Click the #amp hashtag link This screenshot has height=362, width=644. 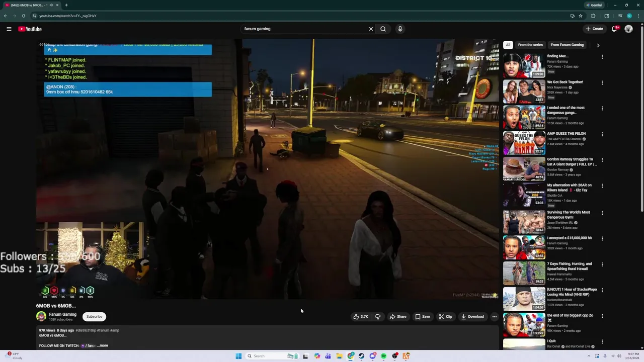point(115,330)
